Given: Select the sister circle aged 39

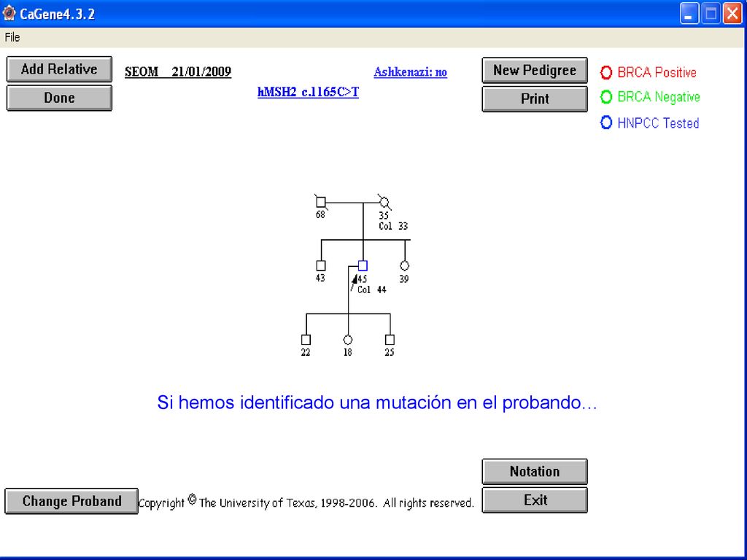Looking at the screenshot, I should pos(404,265).
